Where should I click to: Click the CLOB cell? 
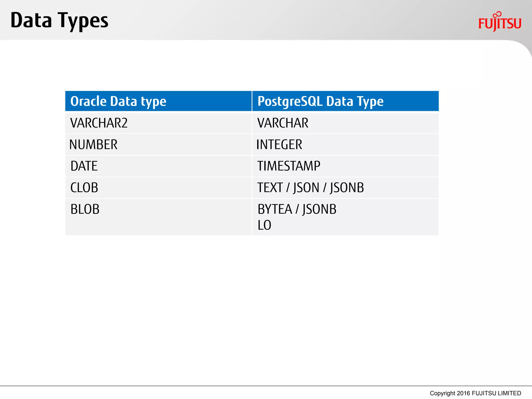[x=158, y=188]
